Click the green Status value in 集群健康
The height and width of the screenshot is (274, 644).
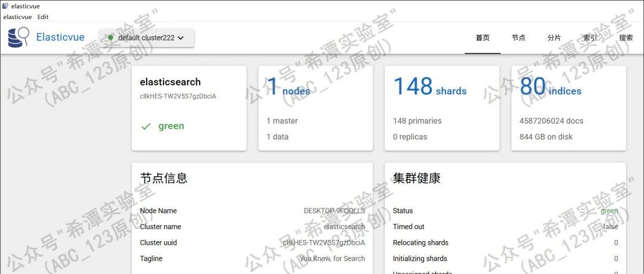point(609,211)
